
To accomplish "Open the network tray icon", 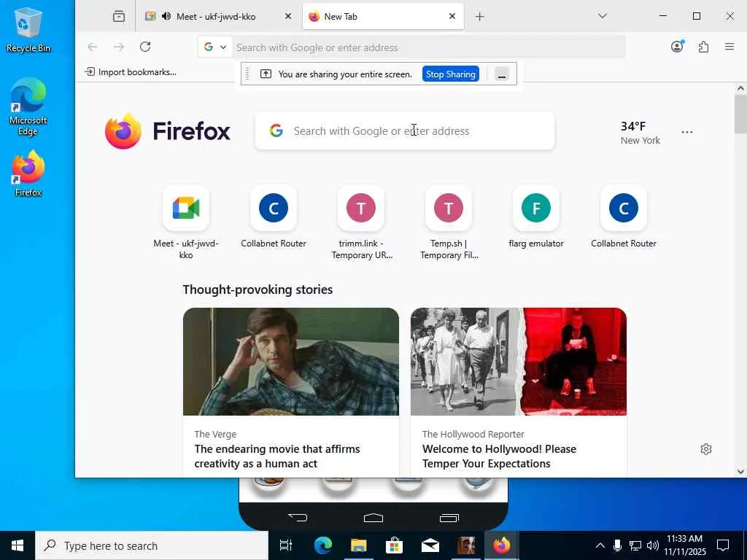I will (635, 545).
